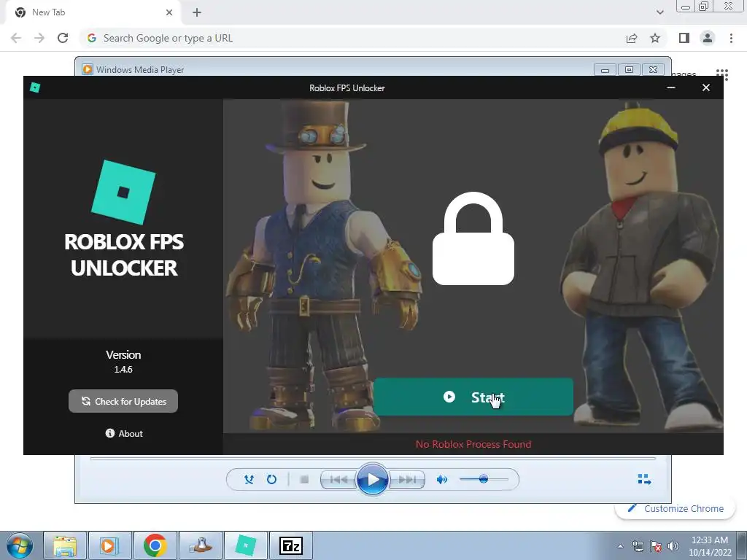
Task: Toggle repeat in Windows Media Player
Action: click(x=271, y=480)
